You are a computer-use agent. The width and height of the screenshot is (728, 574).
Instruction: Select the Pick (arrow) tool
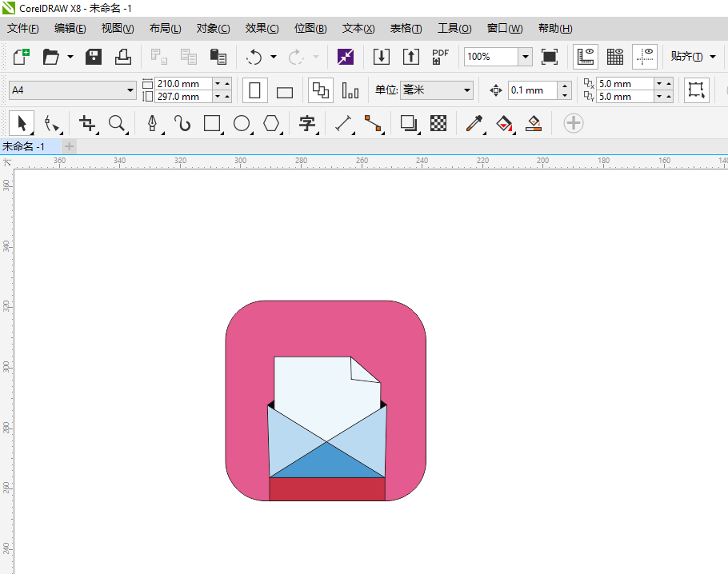coord(22,123)
